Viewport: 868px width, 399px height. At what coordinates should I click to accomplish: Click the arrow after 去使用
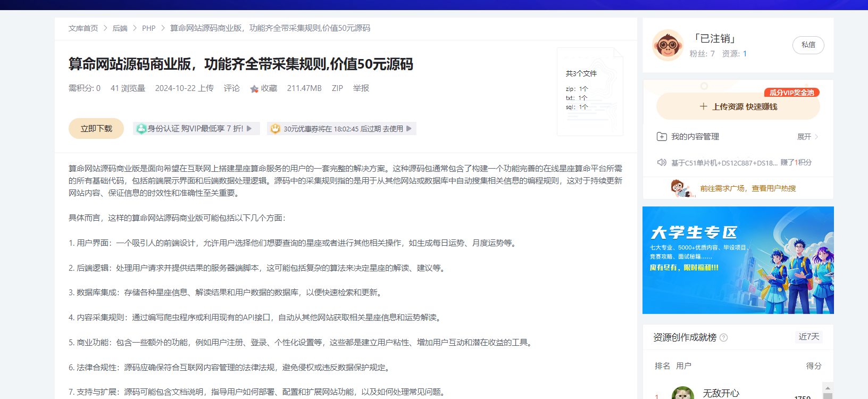click(409, 129)
